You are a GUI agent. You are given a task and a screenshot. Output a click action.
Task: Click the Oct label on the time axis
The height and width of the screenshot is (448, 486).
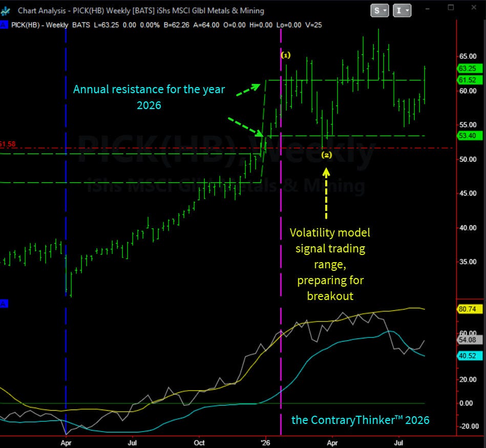click(x=199, y=443)
